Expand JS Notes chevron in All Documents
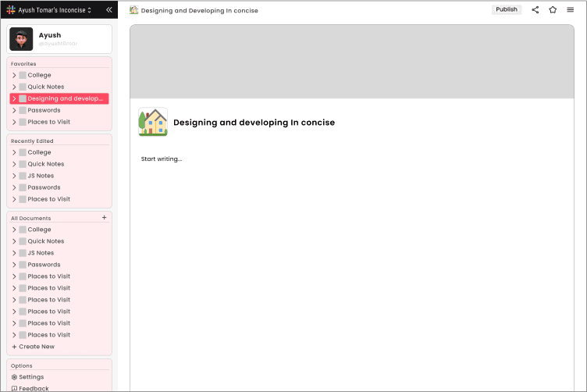The height and width of the screenshot is (392, 587). (x=14, y=253)
